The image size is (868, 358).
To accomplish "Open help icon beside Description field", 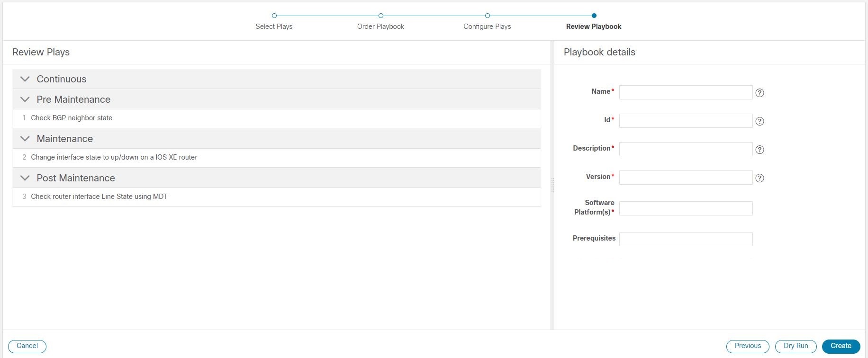I will tap(759, 150).
